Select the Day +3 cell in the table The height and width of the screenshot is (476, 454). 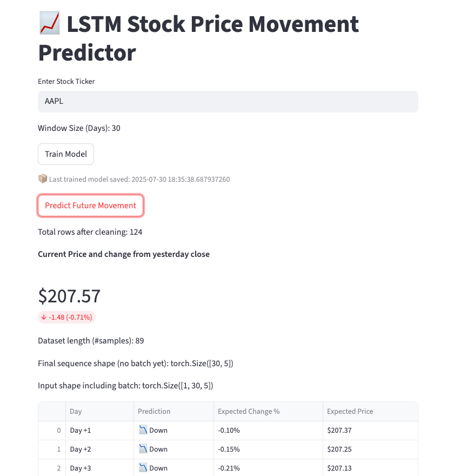click(81, 468)
